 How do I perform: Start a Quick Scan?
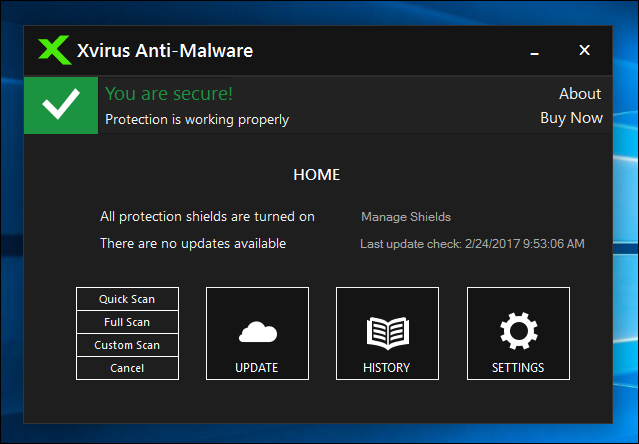click(x=127, y=299)
